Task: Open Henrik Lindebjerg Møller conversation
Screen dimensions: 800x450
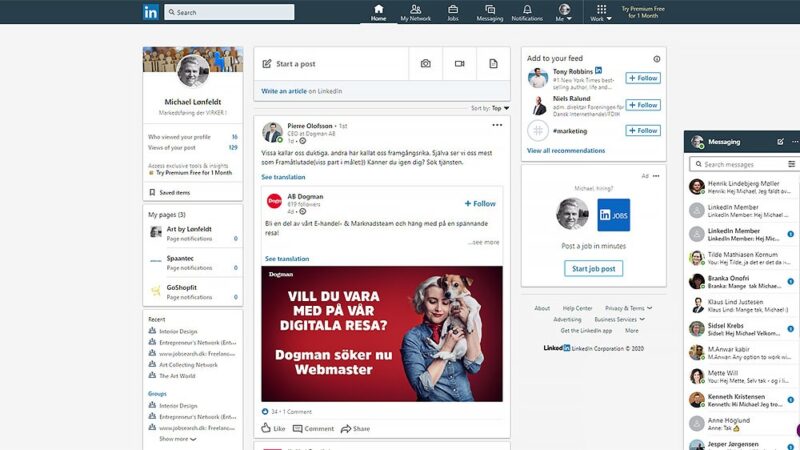Action: [742, 187]
